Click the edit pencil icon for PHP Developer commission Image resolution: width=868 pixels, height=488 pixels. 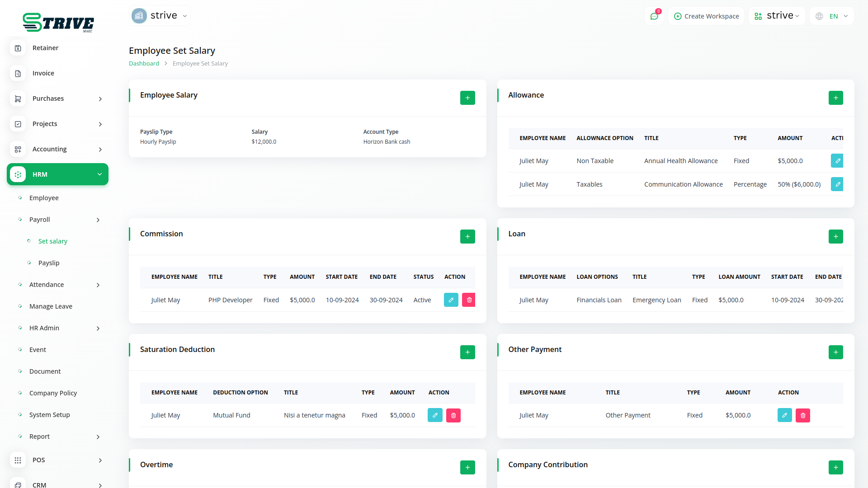pos(451,300)
